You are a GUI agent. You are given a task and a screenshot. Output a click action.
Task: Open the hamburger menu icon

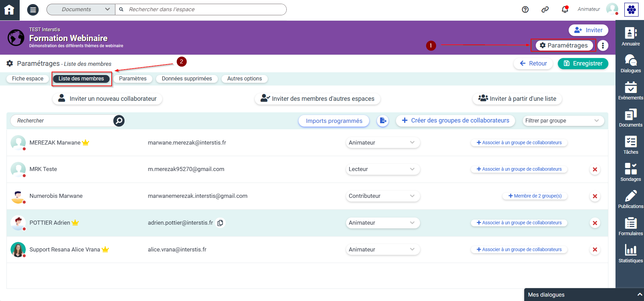(x=33, y=10)
